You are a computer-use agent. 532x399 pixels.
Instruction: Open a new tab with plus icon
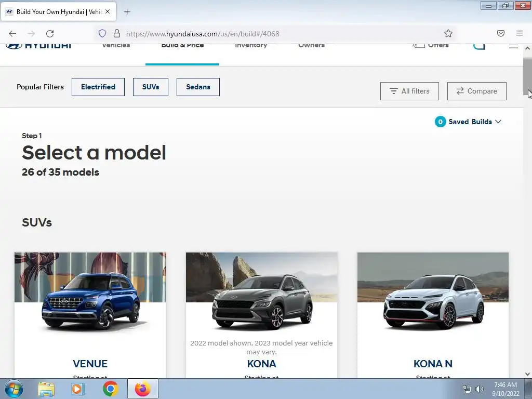pos(127,12)
